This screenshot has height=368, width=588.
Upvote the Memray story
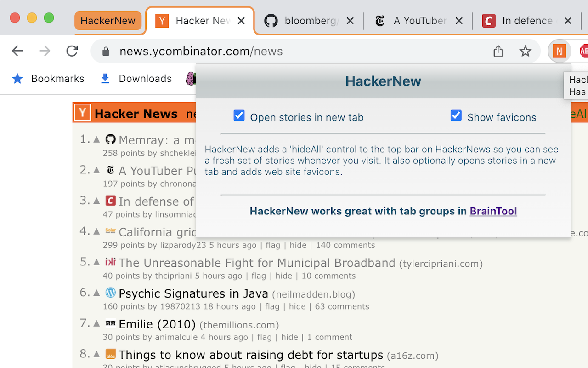(96, 139)
